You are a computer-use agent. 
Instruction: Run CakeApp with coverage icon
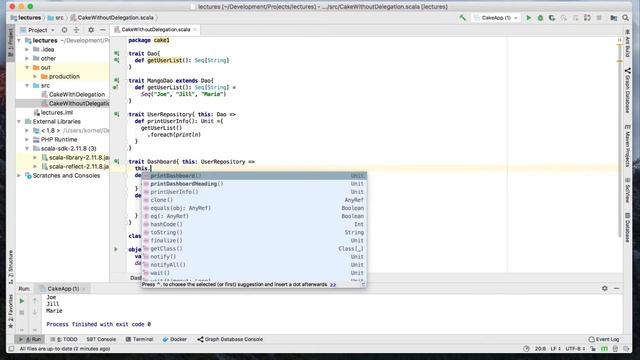[x=552, y=18]
